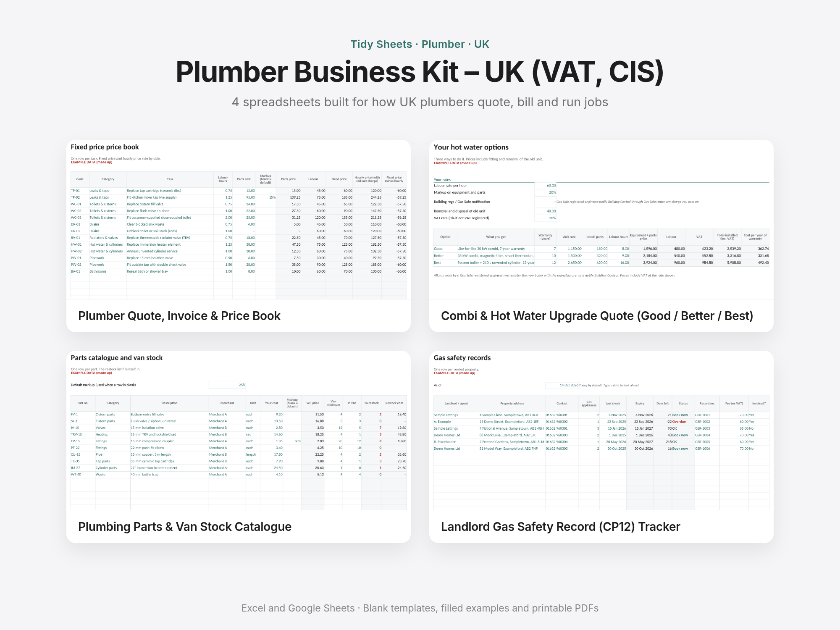Click the 'Excel and Google Sheets' footer line

pyautogui.click(x=420, y=608)
